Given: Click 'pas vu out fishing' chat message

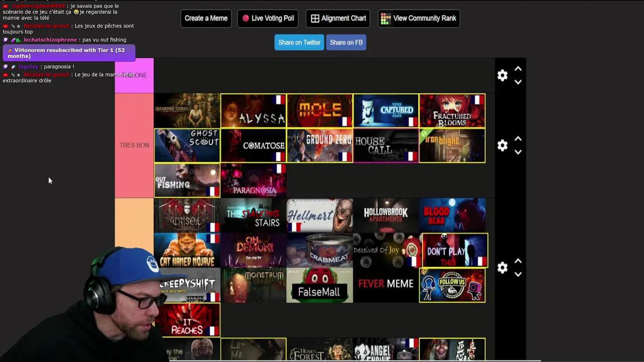Looking at the screenshot, I should (104, 40).
